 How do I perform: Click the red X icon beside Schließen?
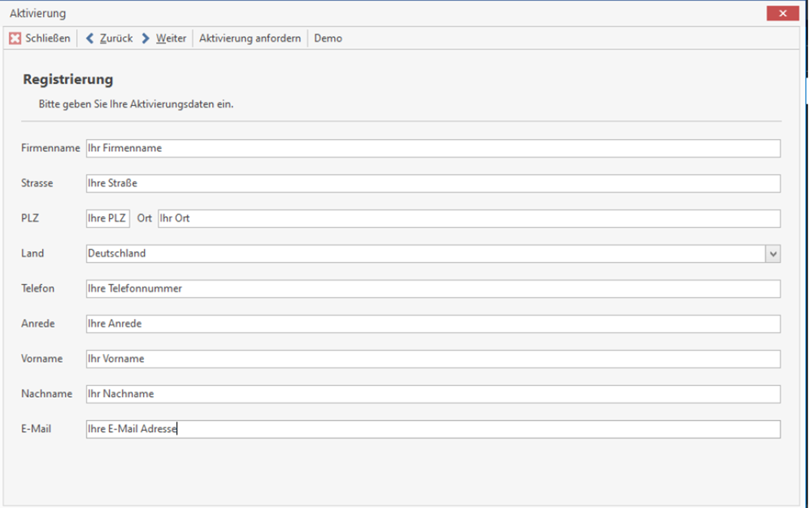[15, 39]
